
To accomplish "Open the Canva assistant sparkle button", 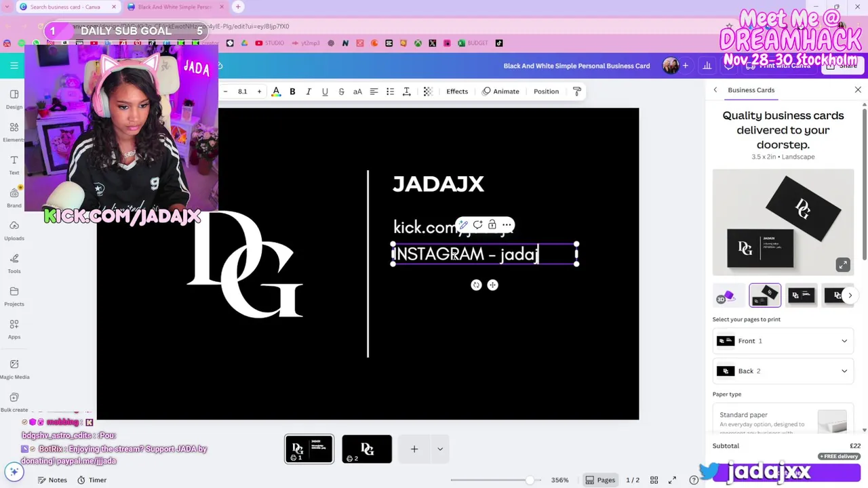I will [14, 472].
